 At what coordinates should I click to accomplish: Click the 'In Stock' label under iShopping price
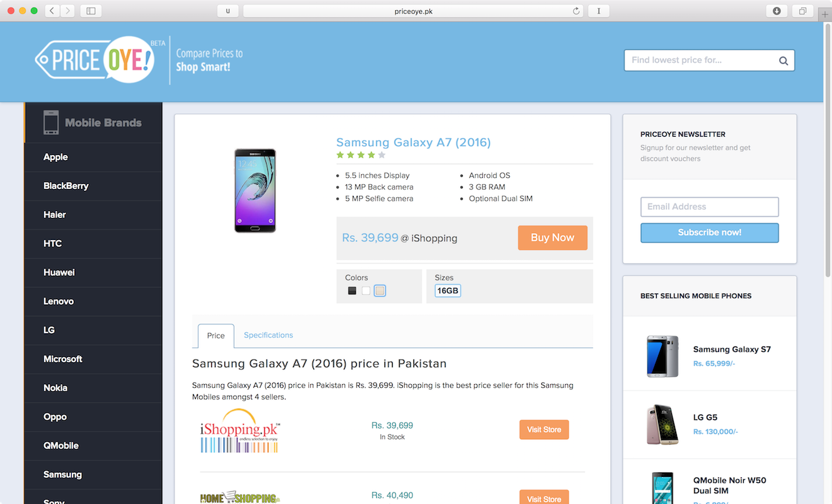(392, 437)
